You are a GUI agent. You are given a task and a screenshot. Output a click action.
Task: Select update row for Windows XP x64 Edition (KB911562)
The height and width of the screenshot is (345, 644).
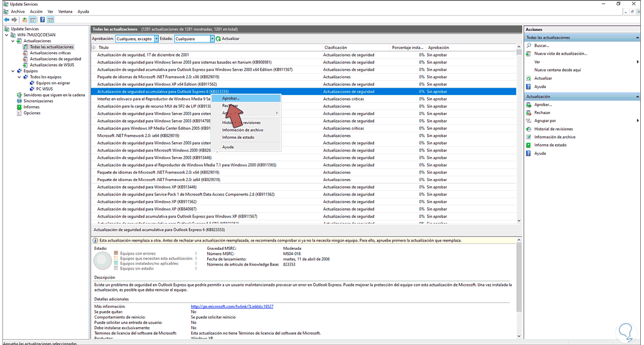click(303, 84)
